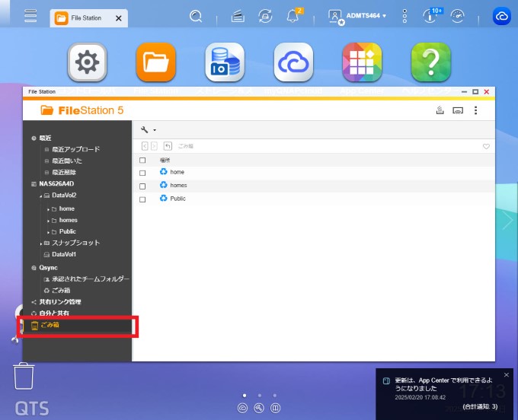518x420 pixels.
Task: Check the checkbox for homes row
Action: click(142, 186)
